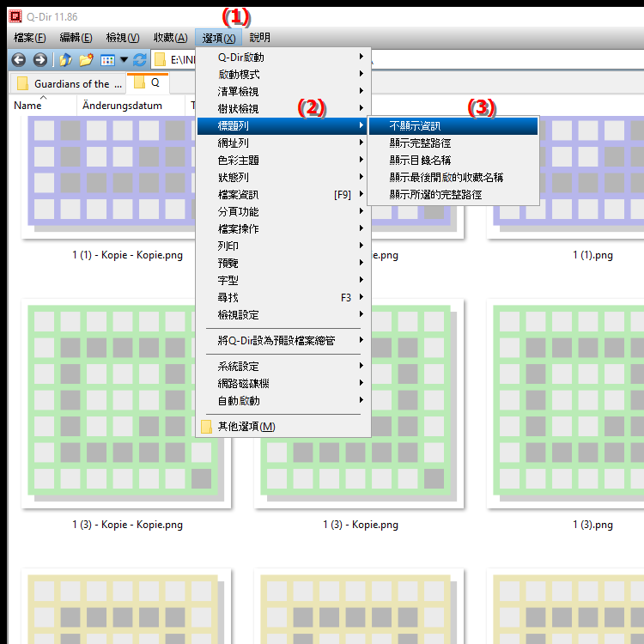The width and height of the screenshot is (644, 644).
Task: Select 顯示完整路徑 option
Action: click(453, 143)
